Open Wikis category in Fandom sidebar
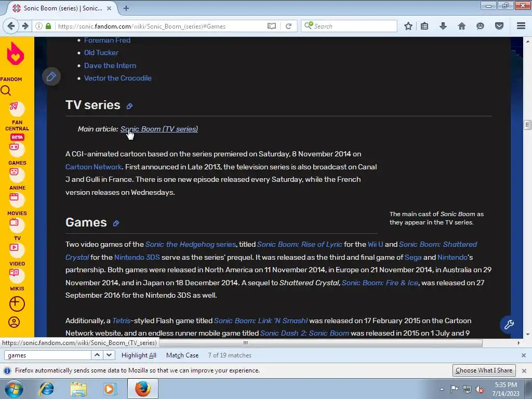 [17, 279]
